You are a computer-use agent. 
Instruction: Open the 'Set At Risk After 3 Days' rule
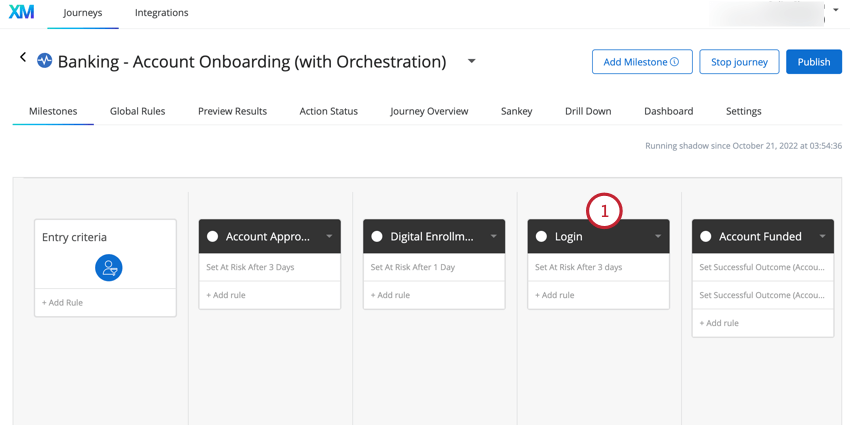coord(269,267)
